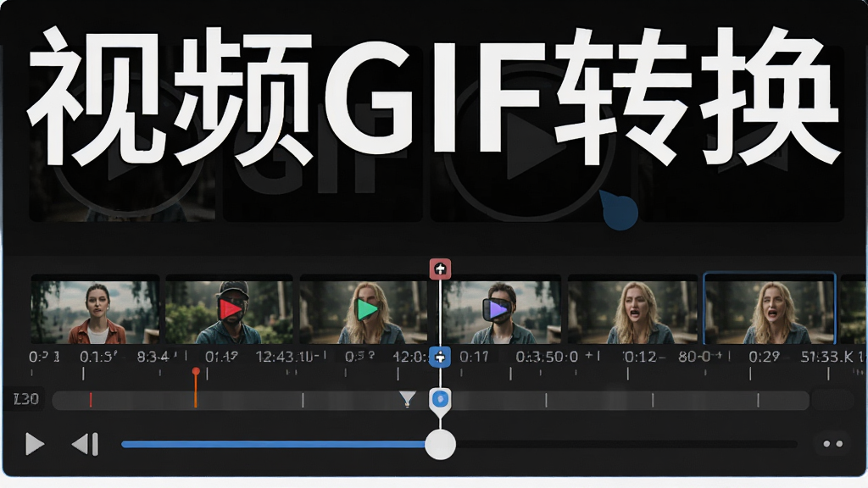The height and width of the screenshot is (488, 868).
Task: Select the red playhead top handle
Action: pos(441,269)
